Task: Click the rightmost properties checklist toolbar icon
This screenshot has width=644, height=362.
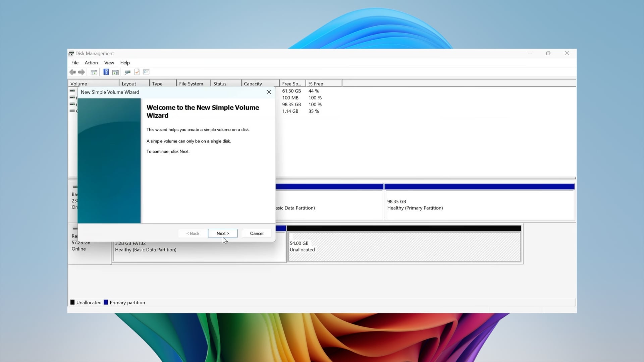Action: [x=146, y=72]
